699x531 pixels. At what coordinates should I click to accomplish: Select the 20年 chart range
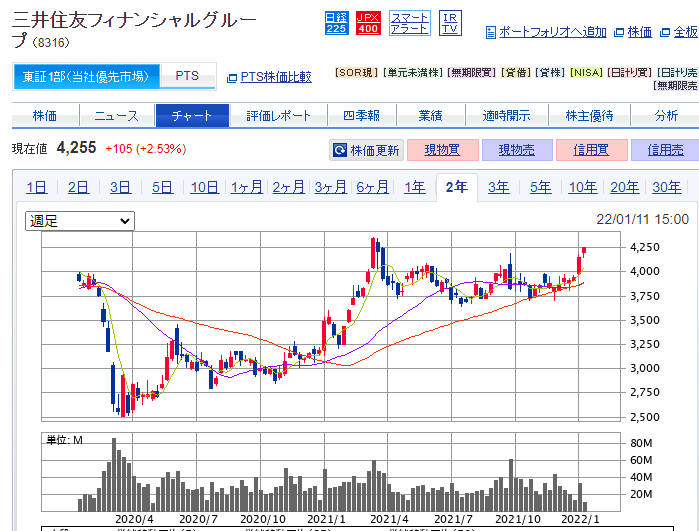coord(625,187)
